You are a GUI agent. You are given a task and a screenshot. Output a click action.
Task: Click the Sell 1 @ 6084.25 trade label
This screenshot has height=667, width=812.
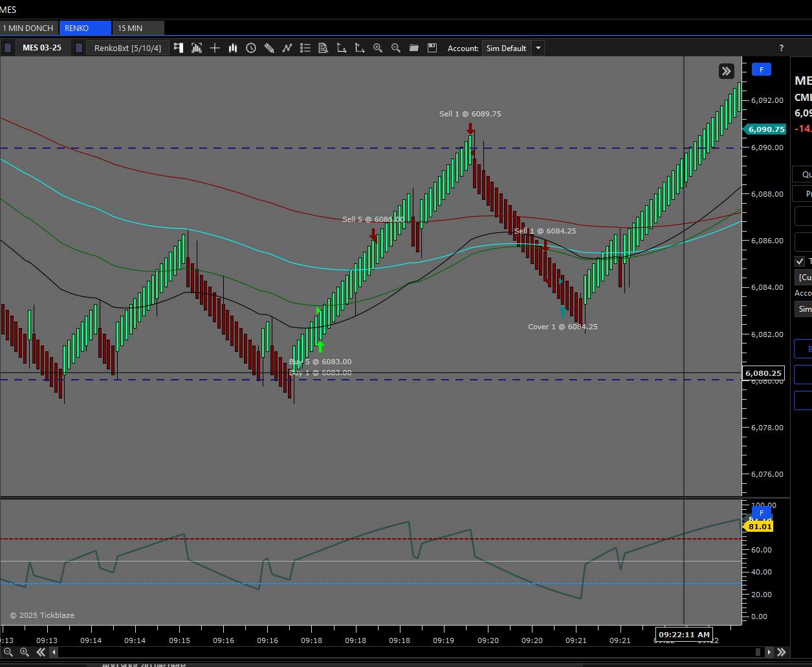point(545,231)
